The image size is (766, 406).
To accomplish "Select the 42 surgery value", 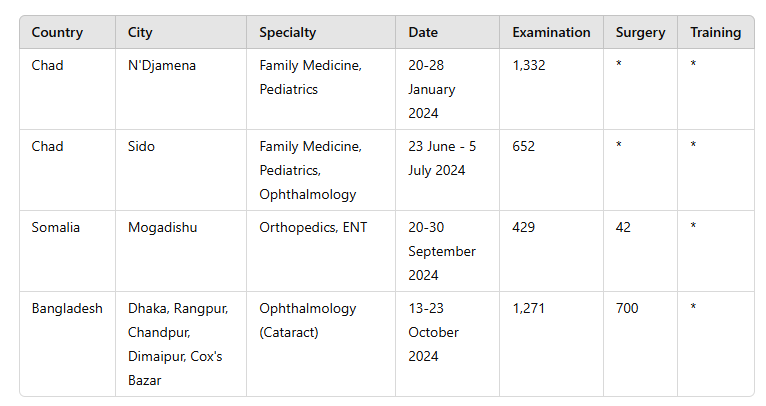I will click(623, 228).
